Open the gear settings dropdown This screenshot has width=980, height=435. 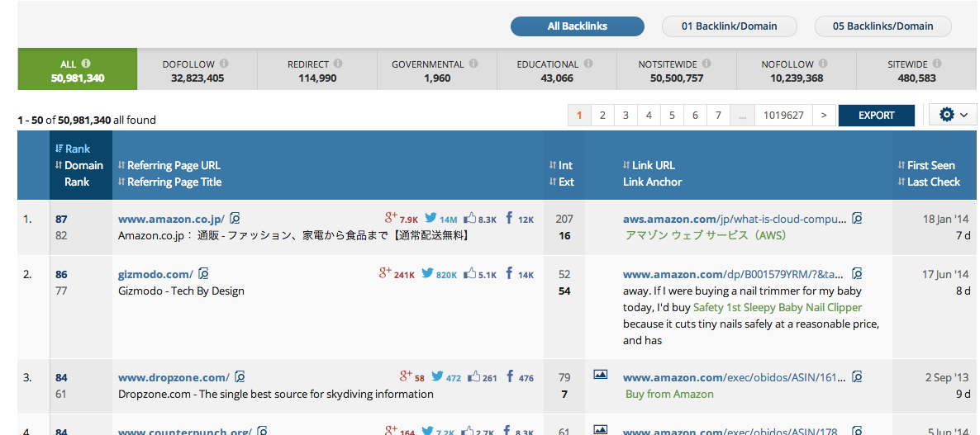(953, 115)
